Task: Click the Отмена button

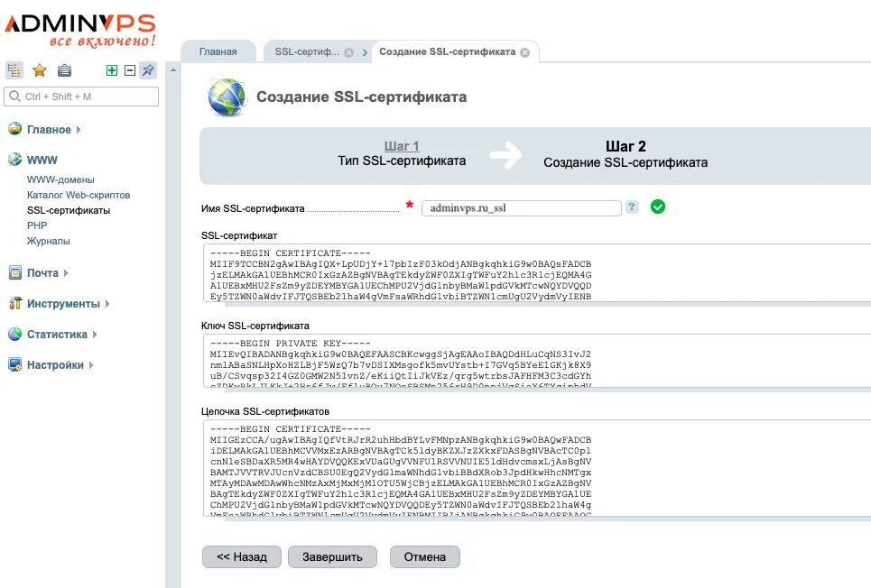Action: click(x=425, y=557)
